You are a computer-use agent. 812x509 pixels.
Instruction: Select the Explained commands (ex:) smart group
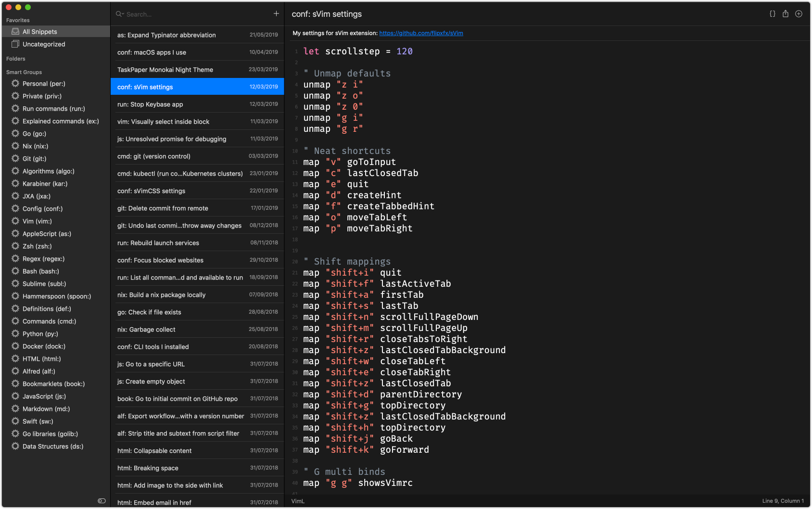pyautogui.click(x=56, y=121)
